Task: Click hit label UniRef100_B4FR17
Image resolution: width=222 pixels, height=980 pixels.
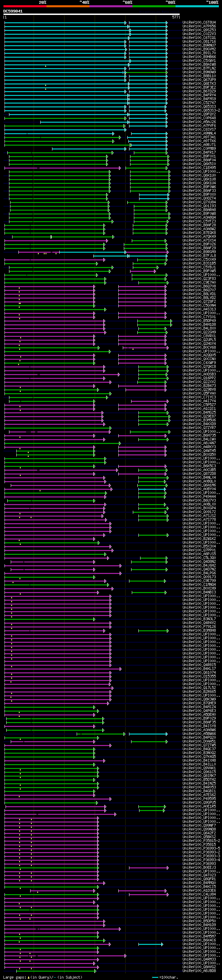Action: [199, 153]
